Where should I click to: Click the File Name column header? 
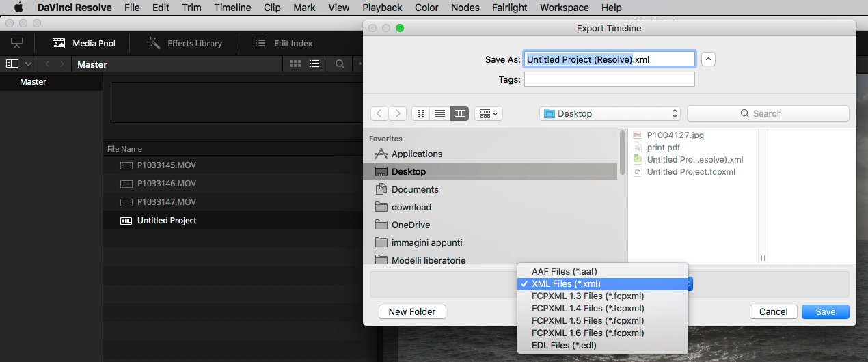click(x=124, y=149)
